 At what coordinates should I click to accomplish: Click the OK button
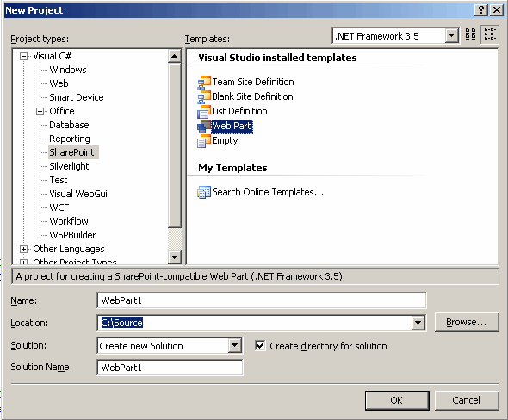pyautogui.click(x=397, y=400)
